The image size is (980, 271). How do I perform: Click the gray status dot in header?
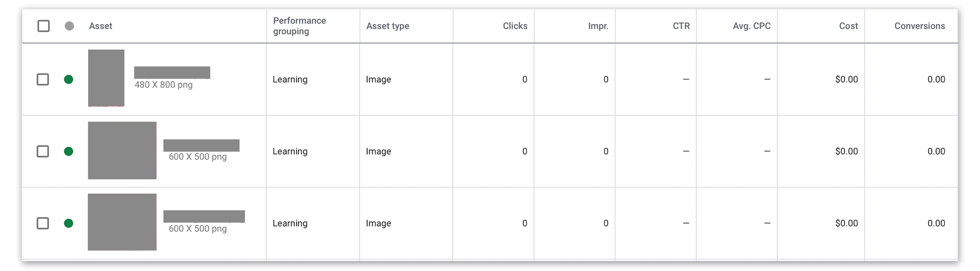tap(69, 26)
